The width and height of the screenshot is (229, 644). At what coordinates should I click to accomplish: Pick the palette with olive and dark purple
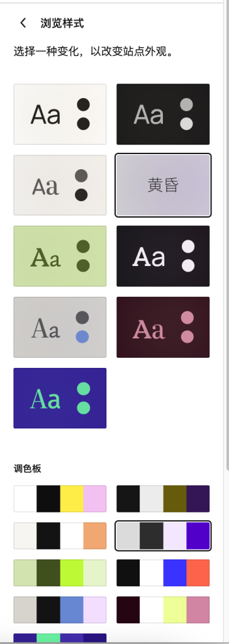tap(163, 499)
